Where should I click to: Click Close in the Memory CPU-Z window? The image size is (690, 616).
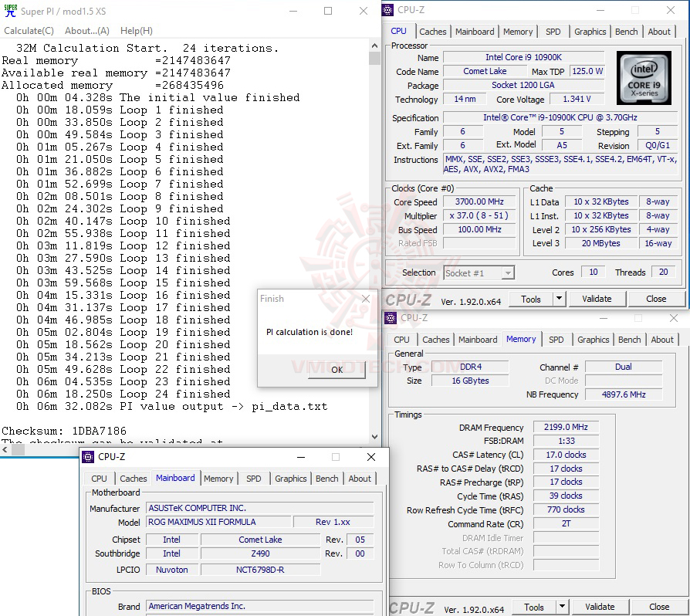point(661,607)
